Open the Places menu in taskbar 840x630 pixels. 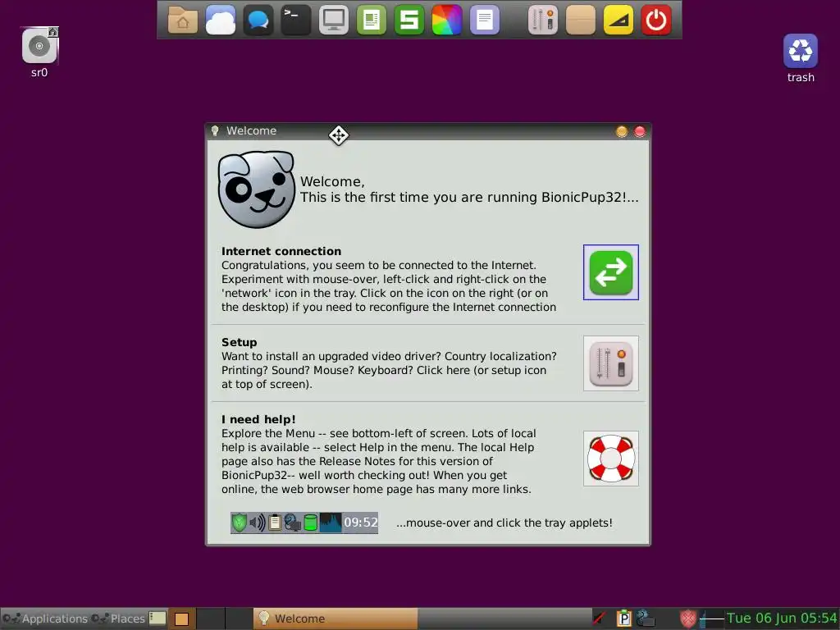click(x=118, y=619)
